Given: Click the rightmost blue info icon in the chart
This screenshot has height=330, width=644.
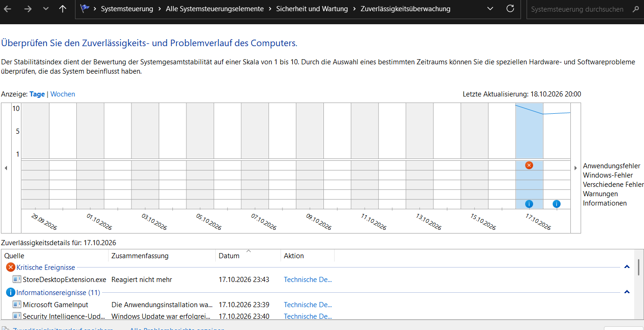Looking at the screenshot, I should click(556, 204).
